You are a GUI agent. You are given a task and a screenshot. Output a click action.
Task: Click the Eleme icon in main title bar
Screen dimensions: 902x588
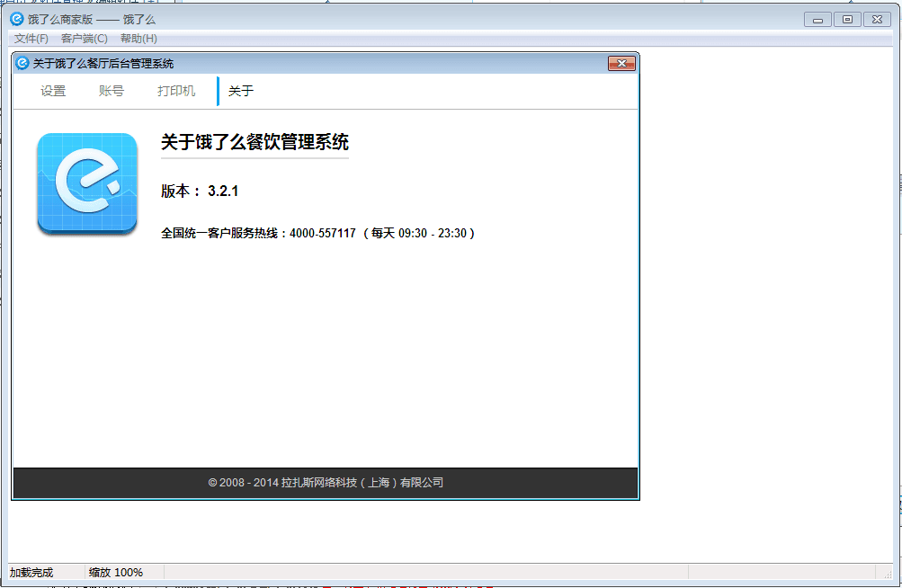17,19
